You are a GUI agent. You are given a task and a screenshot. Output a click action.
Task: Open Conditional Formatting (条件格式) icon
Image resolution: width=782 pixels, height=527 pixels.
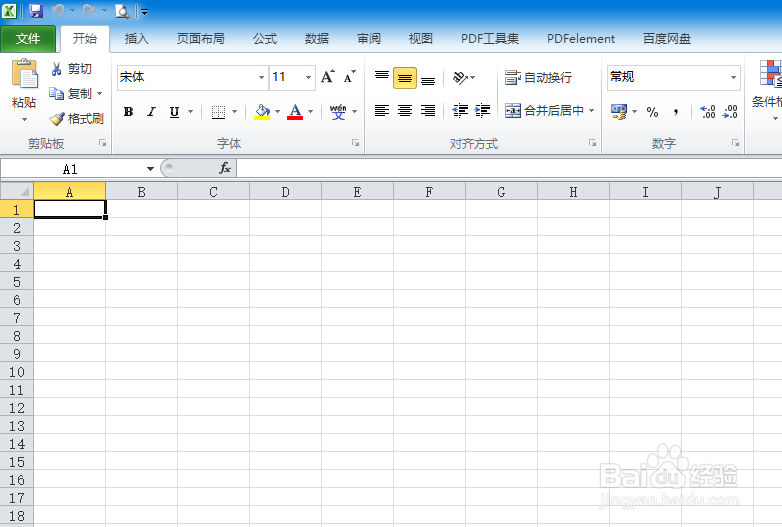click(770, 73)
